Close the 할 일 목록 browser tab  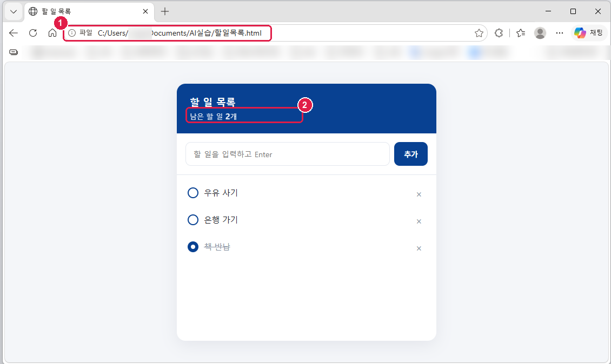tap(145, 11)
